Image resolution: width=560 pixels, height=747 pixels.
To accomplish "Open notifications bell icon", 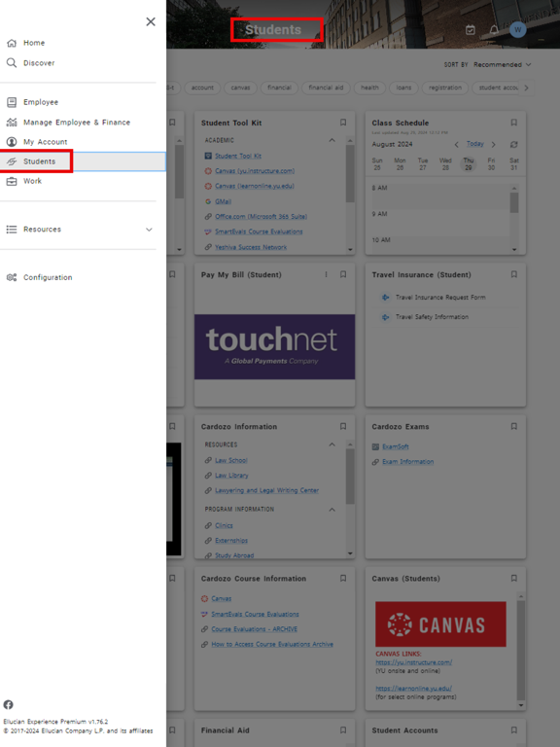I will click(x=494, y=30).
